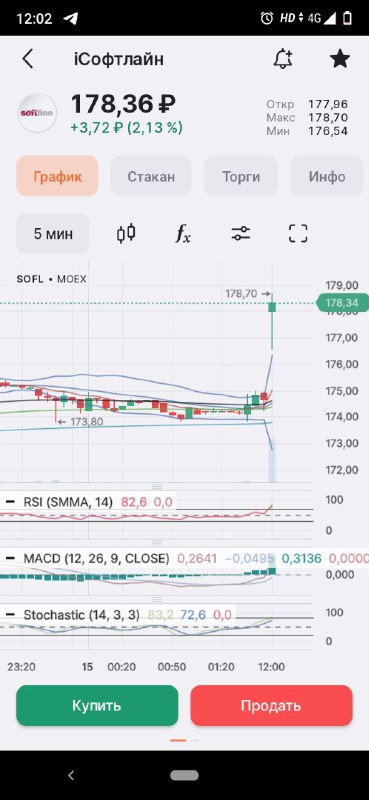Go back using the top-left arrow
The height and width of the screenshot is (800, 369).
pyautogui.click(x=28, y=59)
